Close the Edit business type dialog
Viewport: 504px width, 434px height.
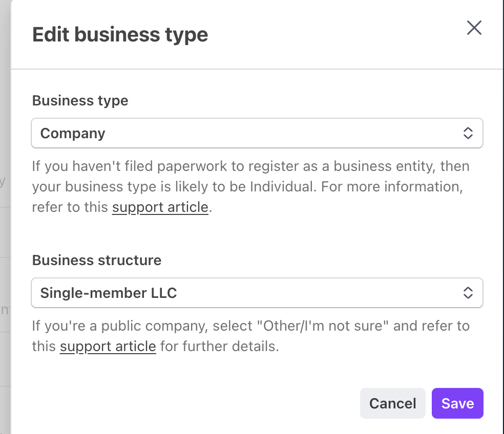[x=474, y=28]
